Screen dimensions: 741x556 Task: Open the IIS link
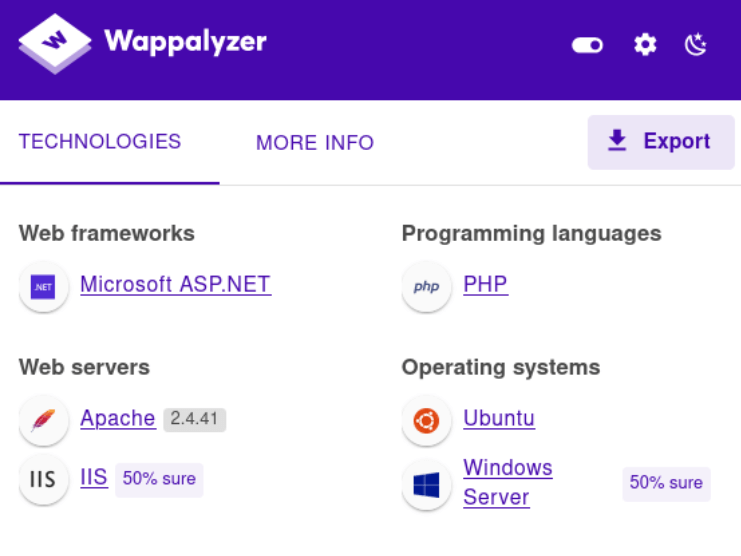[x=94, y=477]
